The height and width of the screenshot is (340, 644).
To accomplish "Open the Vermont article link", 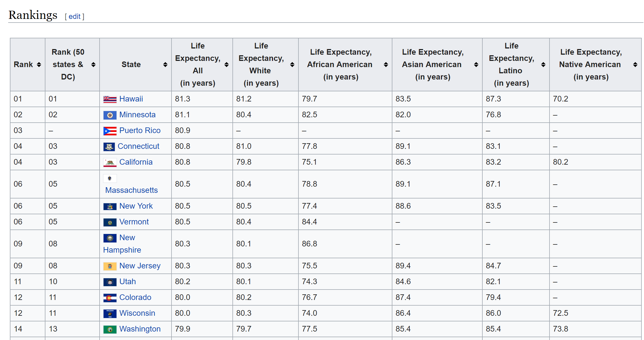I will tap(134, 222).
